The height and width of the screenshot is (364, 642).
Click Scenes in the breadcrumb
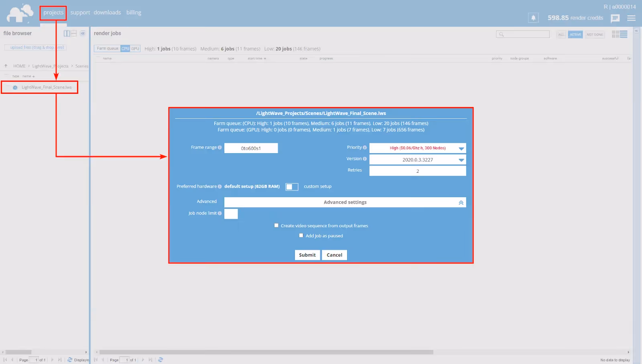82,66
